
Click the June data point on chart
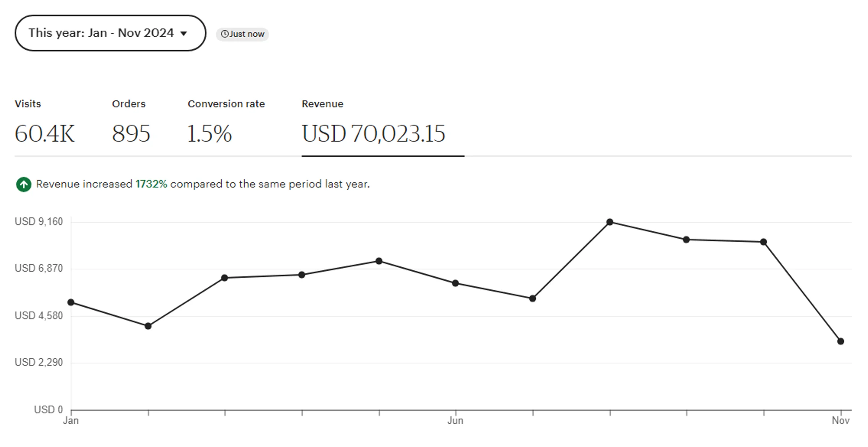click(x=455, y=283)
